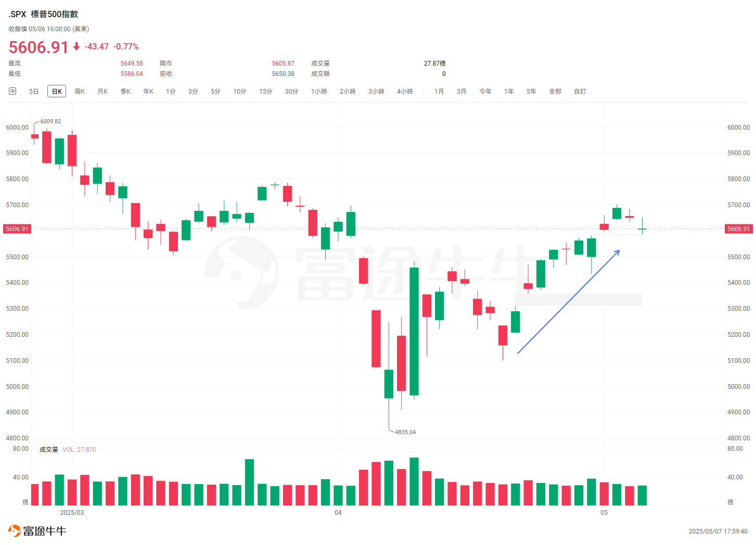Switch to the 月K monthly chart
Screen dimensions: 756x545
pos(102,92)
